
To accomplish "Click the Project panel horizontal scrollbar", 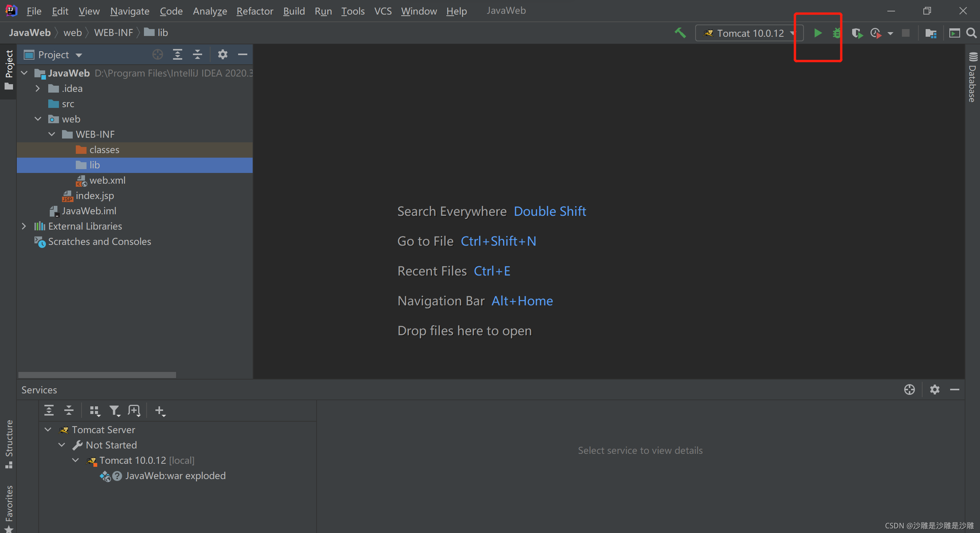I will [x=97, y=375].
